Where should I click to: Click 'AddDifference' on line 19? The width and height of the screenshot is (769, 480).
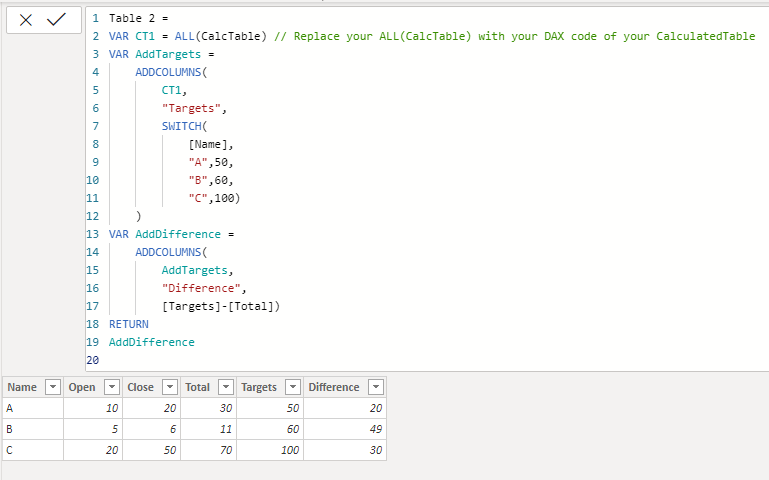coord(152,342)
